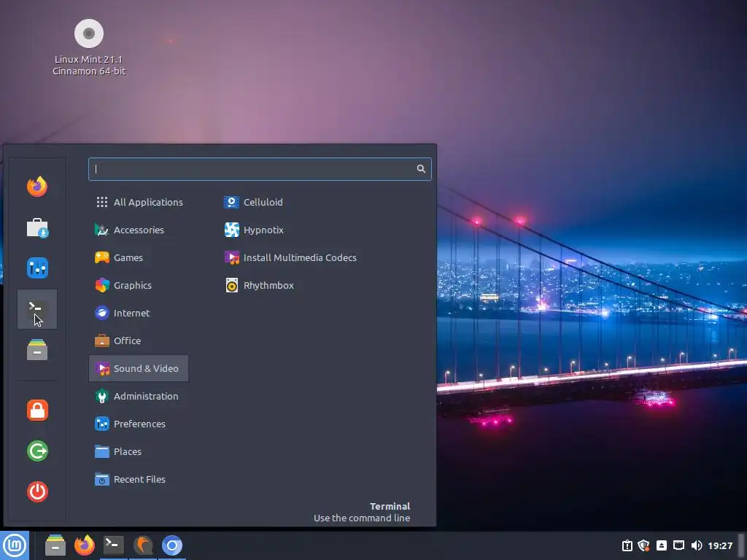This screenshot has height=560, width=747.
Task: Open the Graphics category
Action: point(139,285)
